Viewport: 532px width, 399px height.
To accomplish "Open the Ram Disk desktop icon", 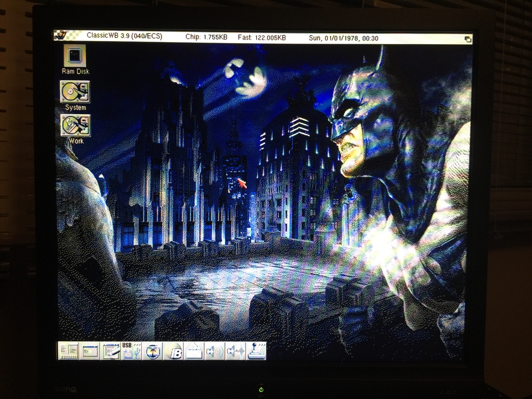I will pos(75,56).
